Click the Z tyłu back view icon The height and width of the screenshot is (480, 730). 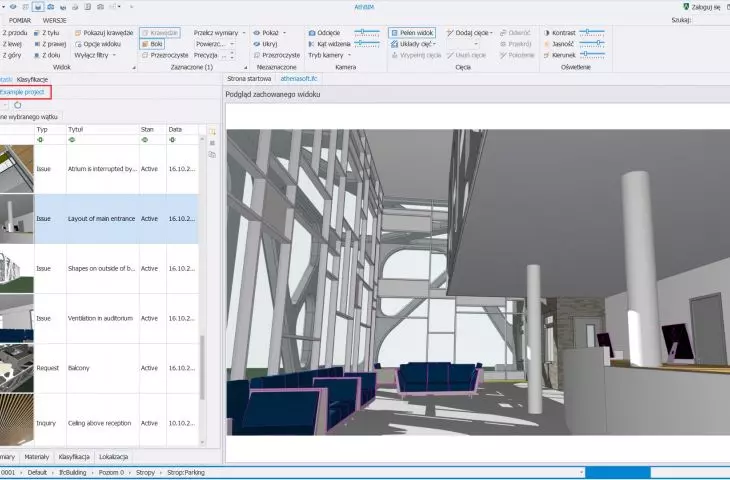(37, 33)
